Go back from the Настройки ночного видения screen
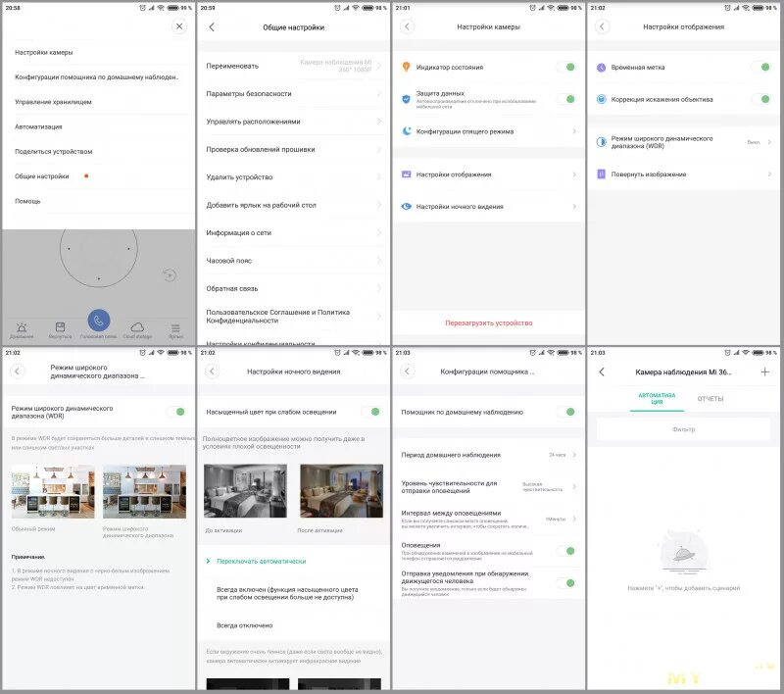 pyautogui.click(x=212, y=371)
